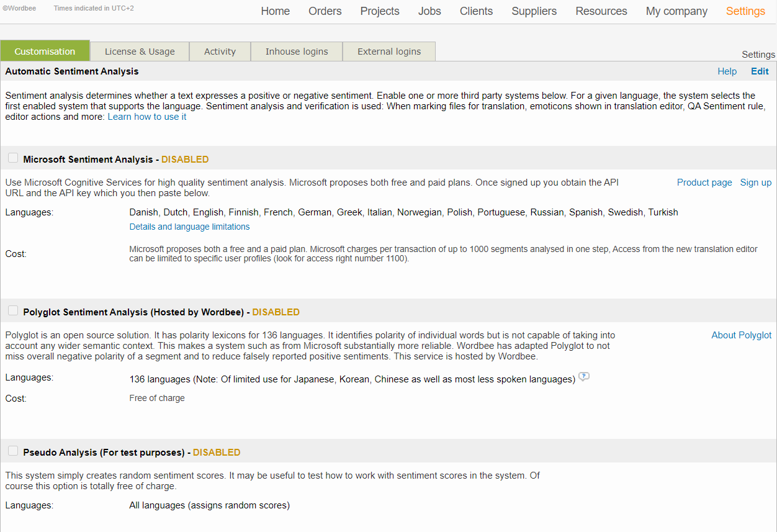This screenshot has height=532, width=777.
Task: Select the Customisation tab
Action: (45, 52)
